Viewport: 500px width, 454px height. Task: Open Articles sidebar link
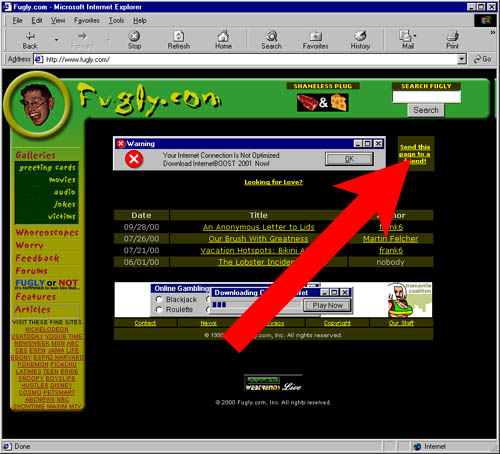click(33, 309)
